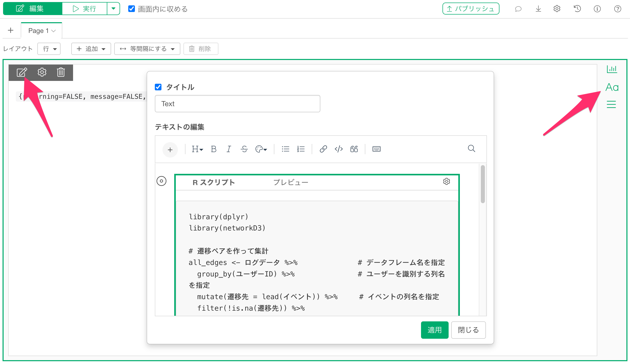Toggle strikethrough in text editor
Viewport: 630px width, 364px height.
coord(244,149)
